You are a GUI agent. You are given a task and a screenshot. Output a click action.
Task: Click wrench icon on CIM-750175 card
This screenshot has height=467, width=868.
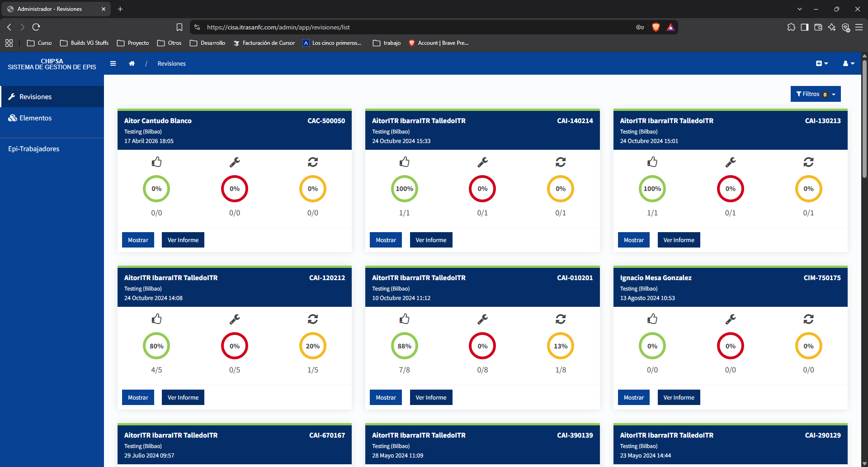[x=731, y=319]
